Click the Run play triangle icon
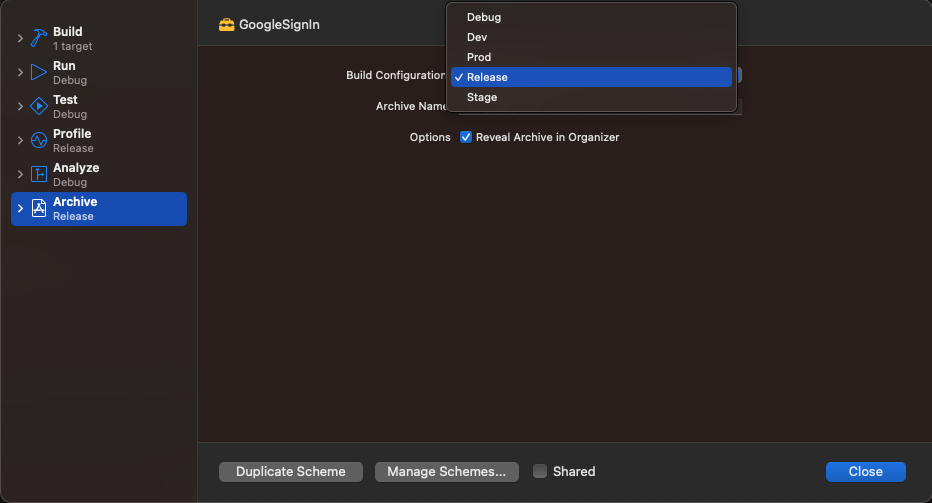 [x=39, y=73]
